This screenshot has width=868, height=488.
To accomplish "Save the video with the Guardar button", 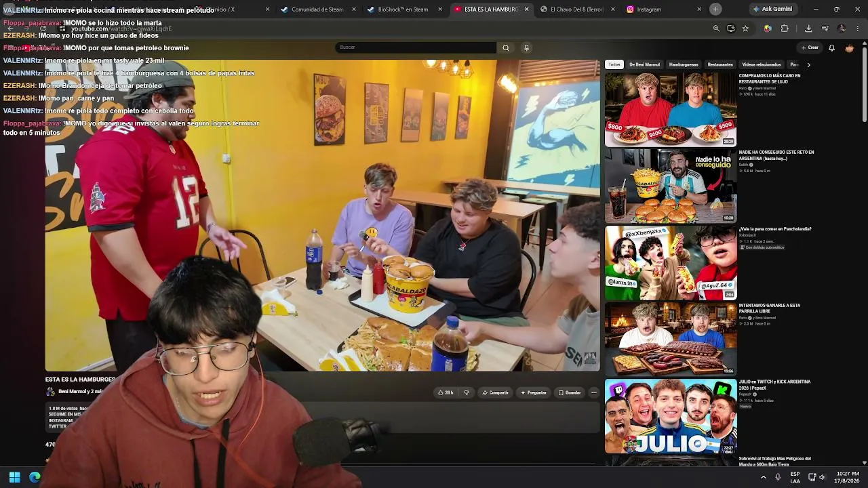I will tap(570, 392).
